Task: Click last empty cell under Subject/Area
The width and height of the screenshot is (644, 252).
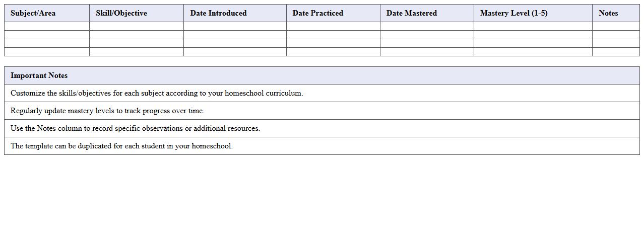Action: 47,52
